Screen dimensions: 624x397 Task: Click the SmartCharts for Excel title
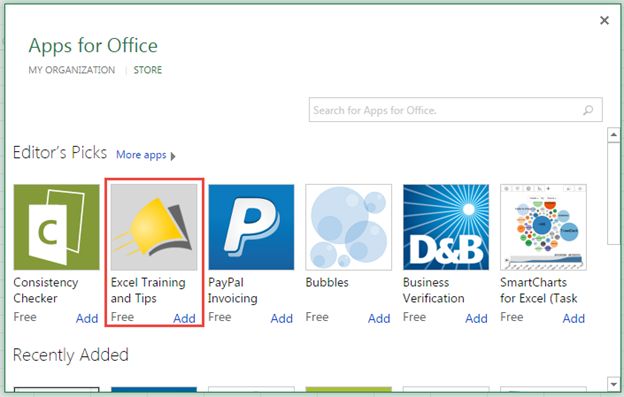pos(539,290)
